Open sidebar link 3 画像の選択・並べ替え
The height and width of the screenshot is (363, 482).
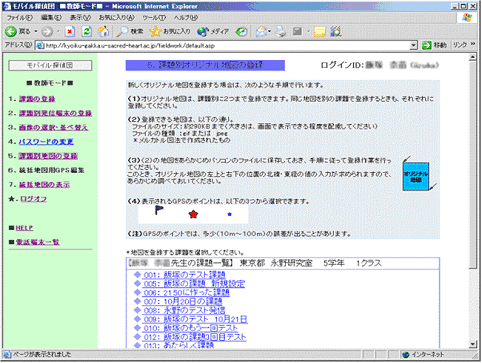tap(53, 128)
